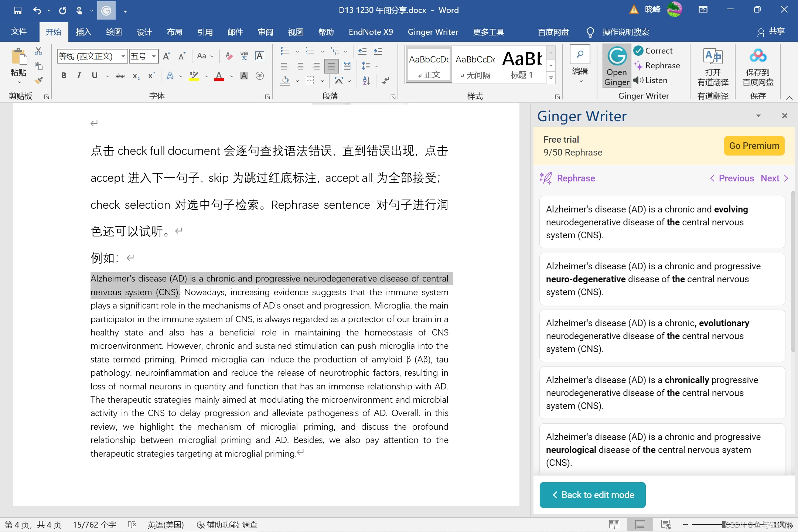Open the font size dropdown

click(x=154, y=56)
